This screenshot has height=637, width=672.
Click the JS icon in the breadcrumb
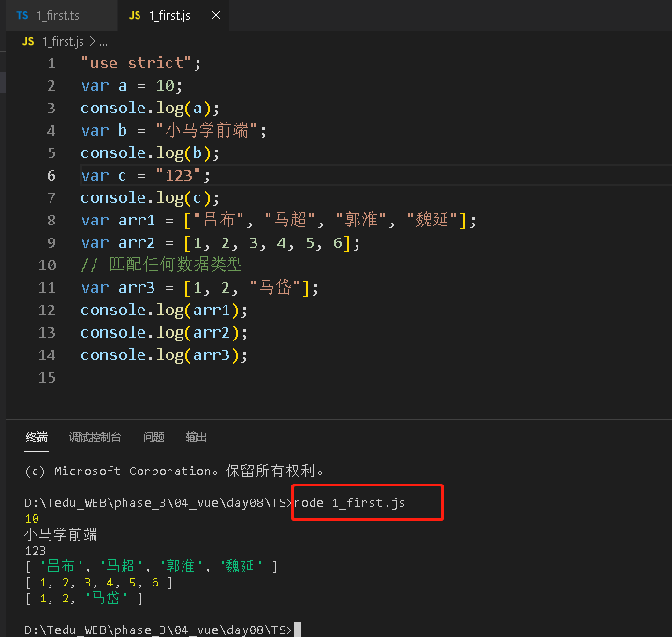tap(28, 41)
